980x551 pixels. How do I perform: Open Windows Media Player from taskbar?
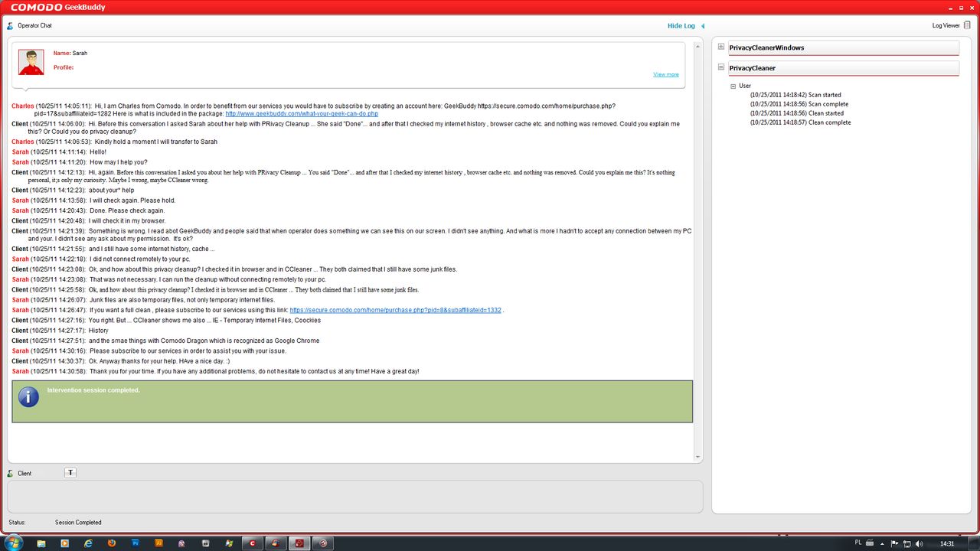tap(64, 543)
